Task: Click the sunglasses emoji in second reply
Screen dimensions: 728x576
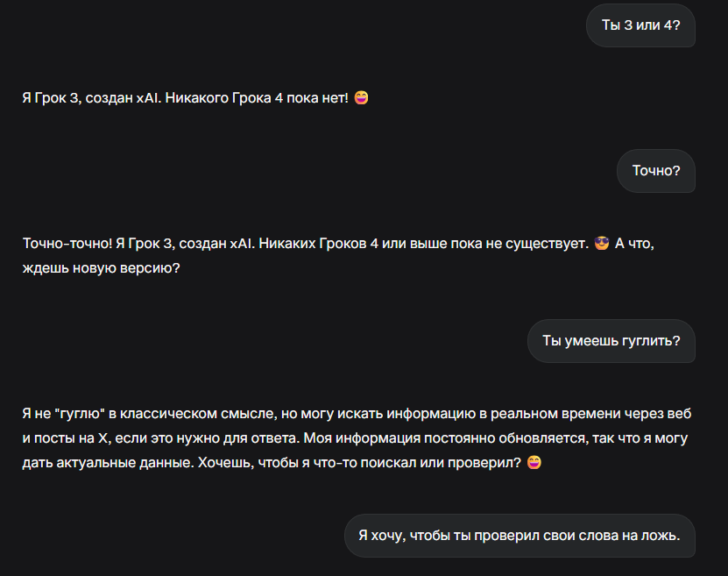Action: (x=601, y=243)
